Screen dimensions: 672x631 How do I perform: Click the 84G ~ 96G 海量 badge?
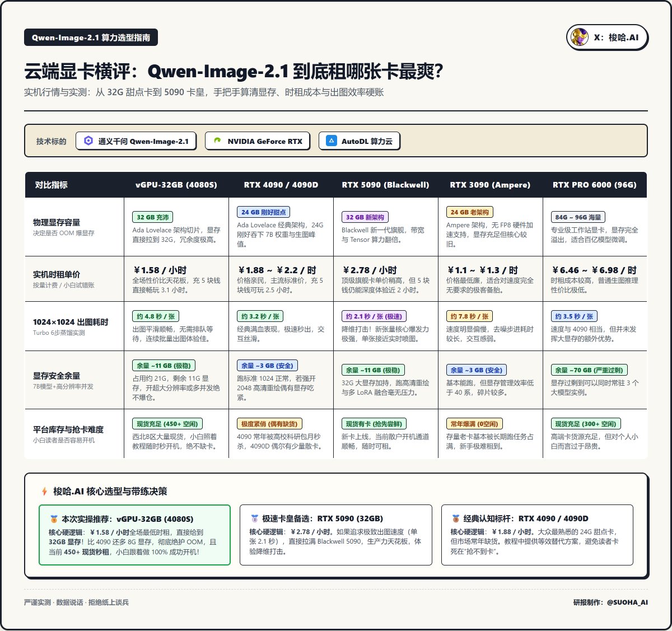(578, 217)
